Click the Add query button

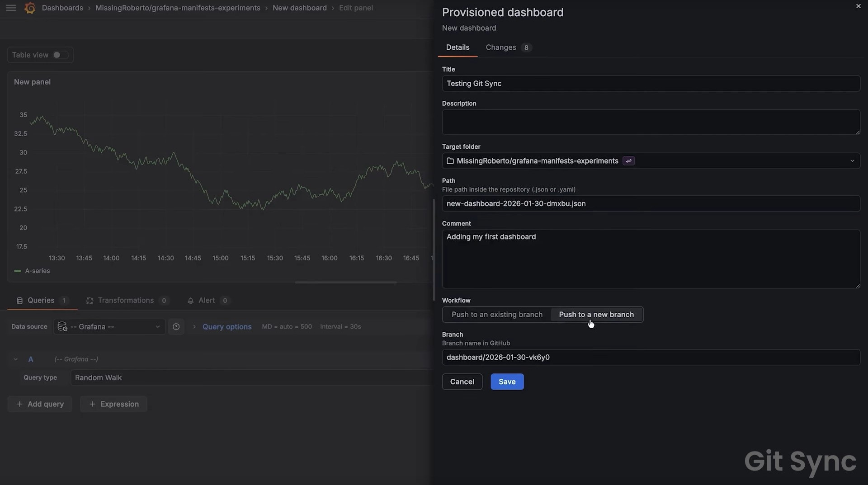40,404
